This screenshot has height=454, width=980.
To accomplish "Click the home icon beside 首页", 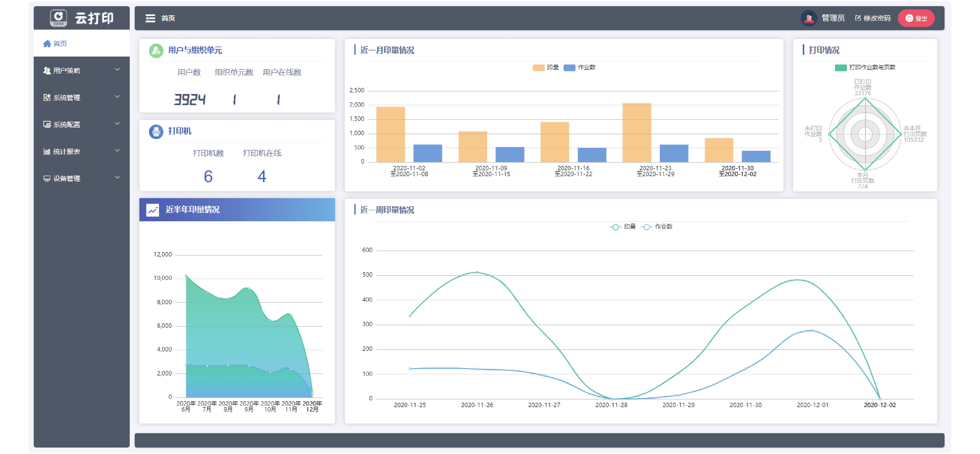I will [x=47, y=44].
